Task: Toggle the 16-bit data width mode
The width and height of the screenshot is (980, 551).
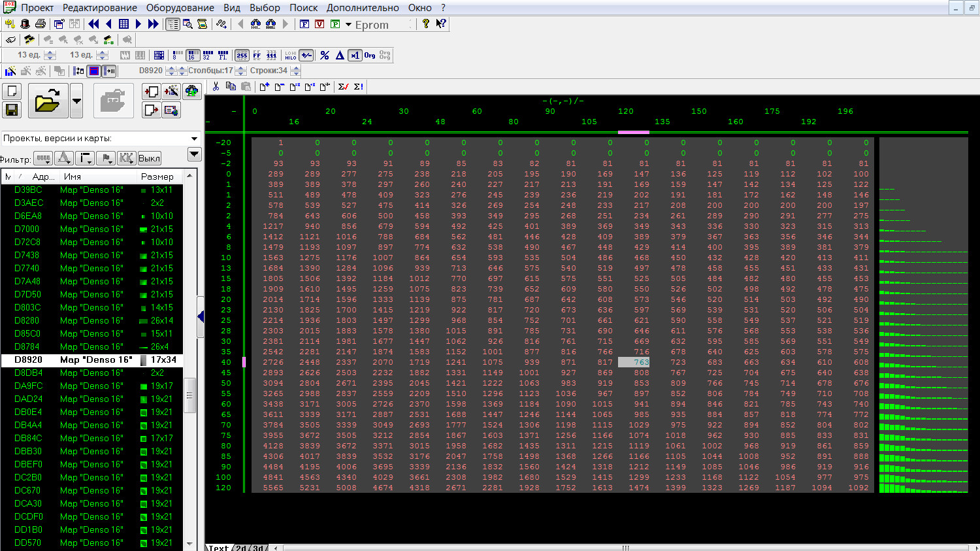Action: click(x=193, y=56)
